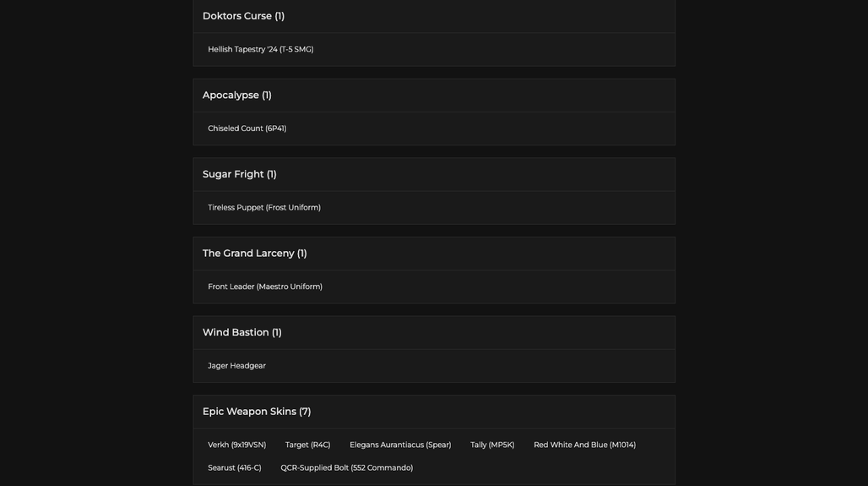Collapse the Apocalypse (1) section header
Image resolution: width=868 pixels, height=486 pixels.
click(x=434, y=96)
